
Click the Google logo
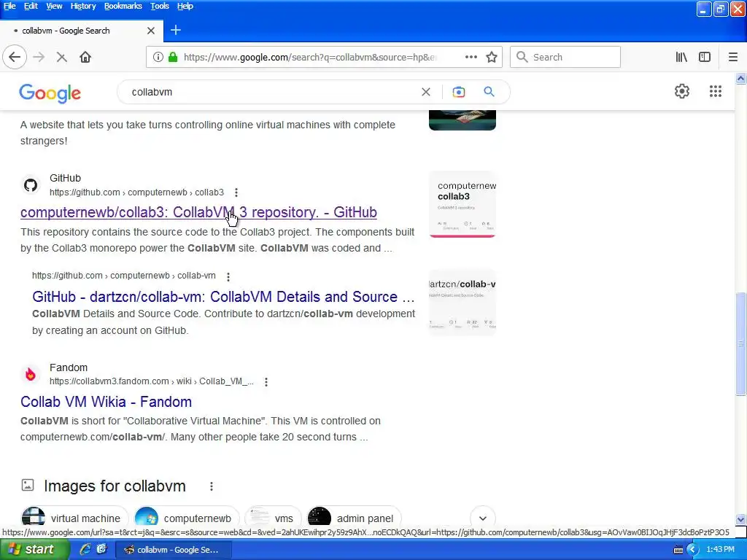(x=50, y=93)
